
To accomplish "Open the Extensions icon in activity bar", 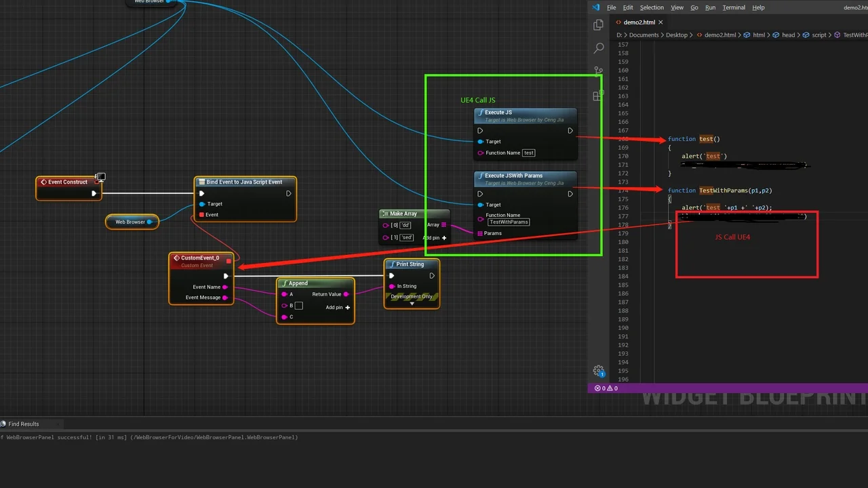I will pyautogui.click(x=597, y=96).
